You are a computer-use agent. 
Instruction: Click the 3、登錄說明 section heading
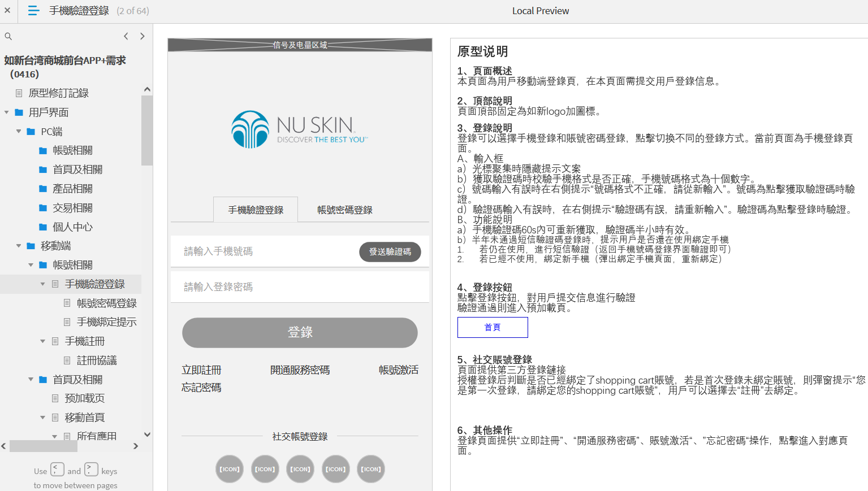(x=485, y=128)
